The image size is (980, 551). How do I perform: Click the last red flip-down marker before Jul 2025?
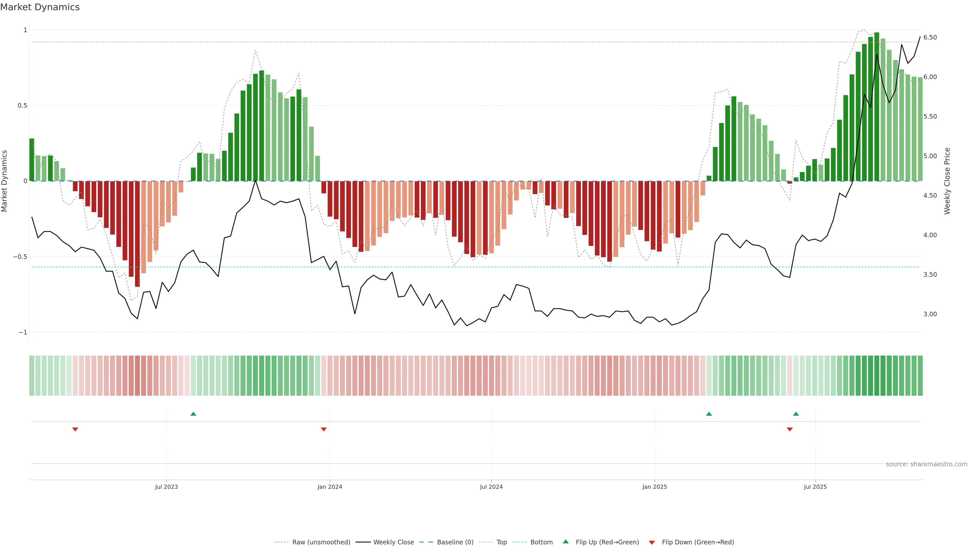(790, 429)
